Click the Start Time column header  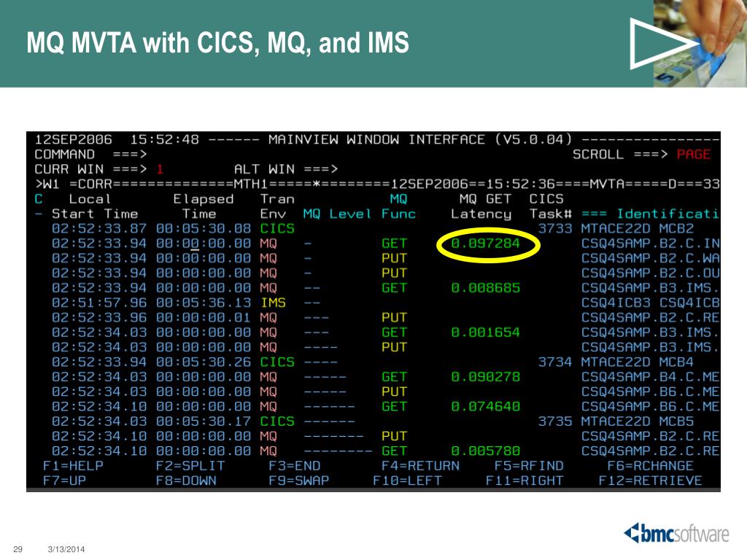(95, 214)
